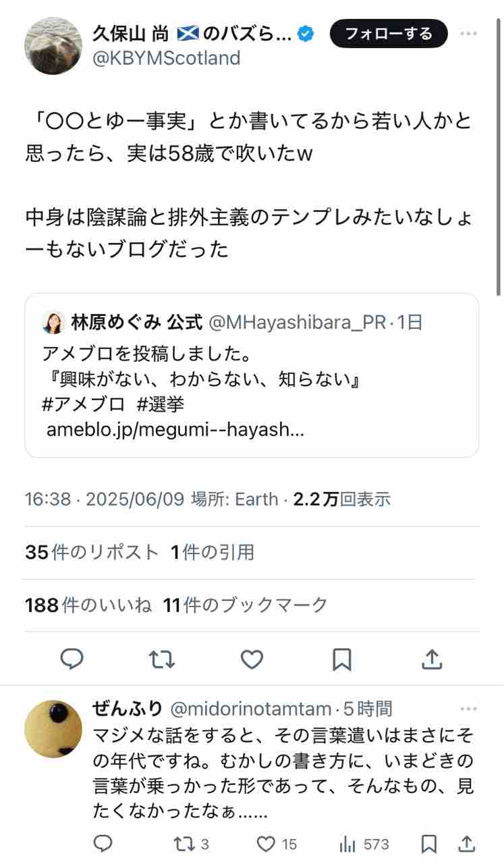
Task: Repost the main tweet using retweet icon
Action: [162, 658]
